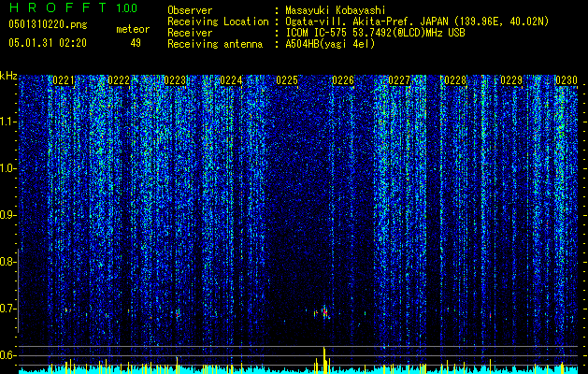Image resolution: width=588 pixels, height=374 pixels.
Task: Click the 1.1 frequency axis label
Action: [8, 122]
